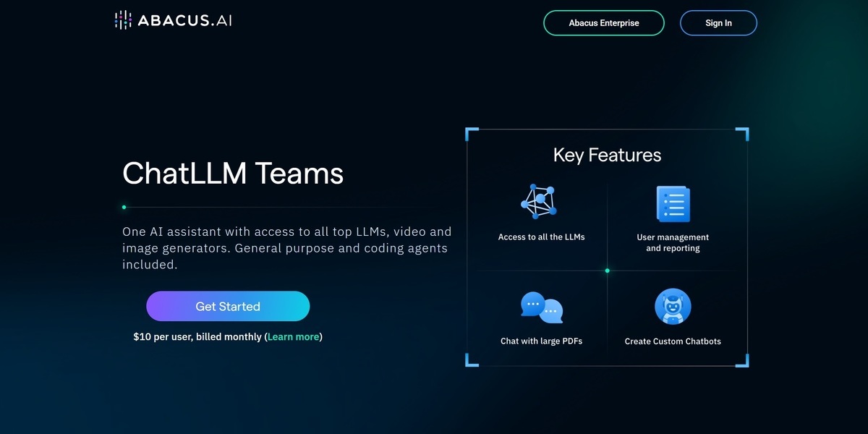The image size is (868, 434).
Task: Click the chat bubbles PDF icon
Action: point(541,307)
